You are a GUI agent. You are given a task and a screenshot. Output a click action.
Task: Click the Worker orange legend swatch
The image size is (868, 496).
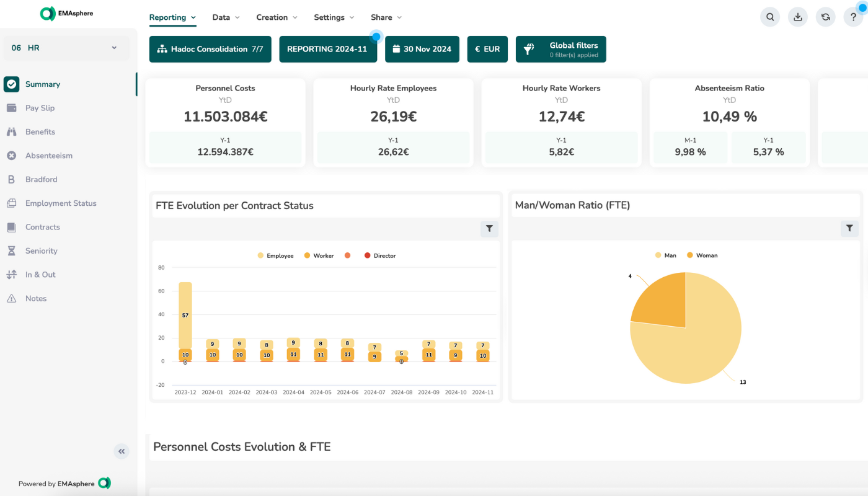[x=307, y=255]
